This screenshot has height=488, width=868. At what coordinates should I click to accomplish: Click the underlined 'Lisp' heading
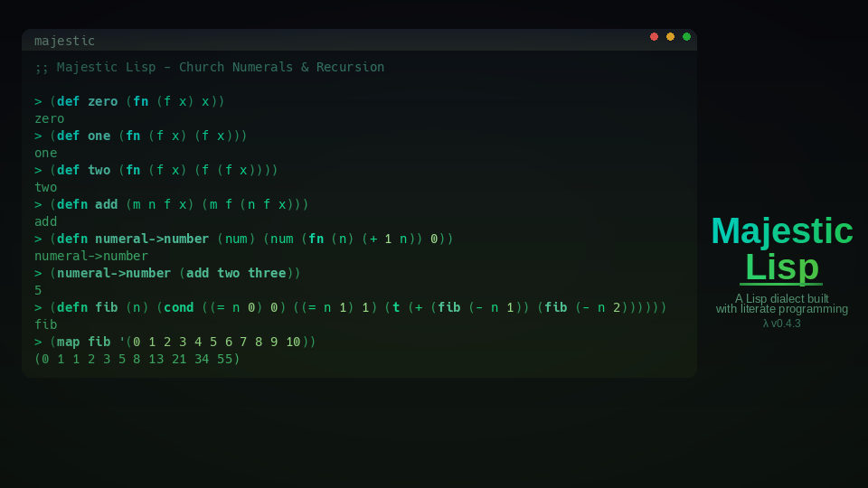coord(781,267)
